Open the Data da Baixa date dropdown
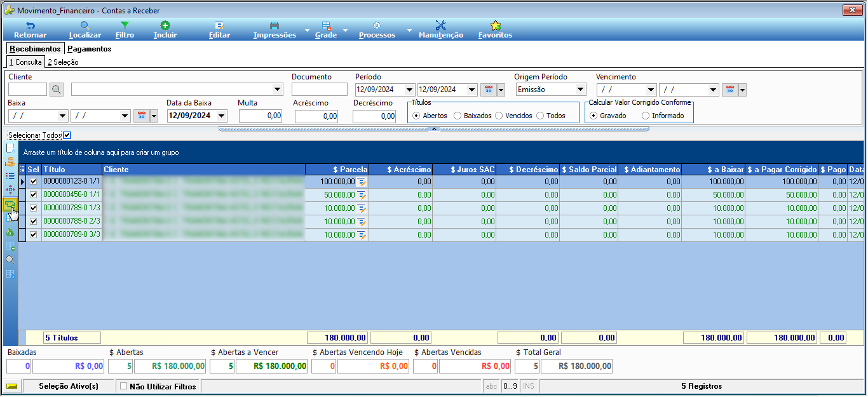The width and height of the screenshot is (868, 397). pos(221,116)
